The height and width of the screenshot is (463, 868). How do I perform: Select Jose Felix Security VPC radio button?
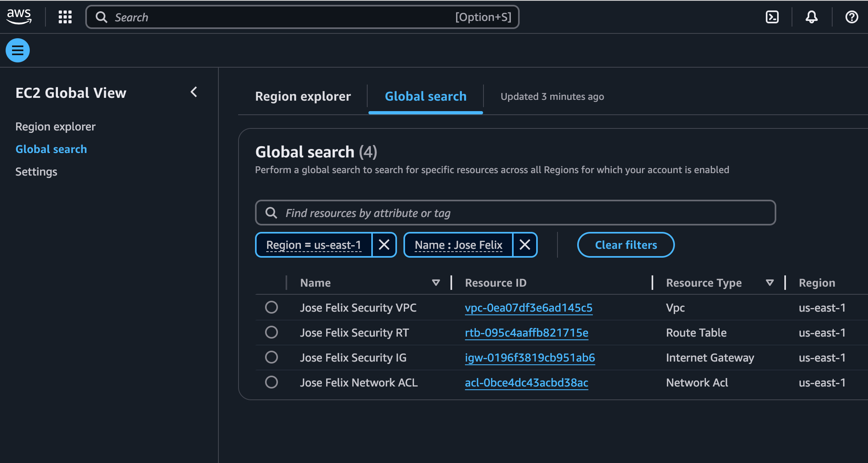[x=272, y=307]
